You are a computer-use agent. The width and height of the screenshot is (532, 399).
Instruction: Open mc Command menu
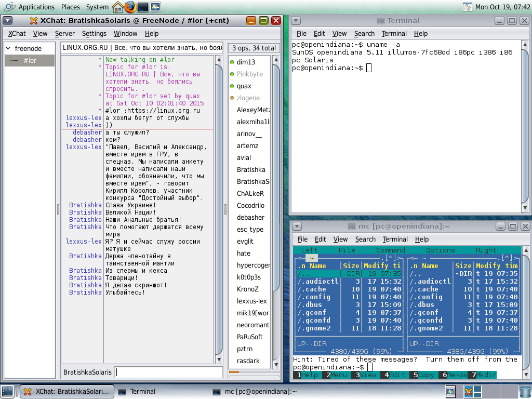[x=391, y=250]
